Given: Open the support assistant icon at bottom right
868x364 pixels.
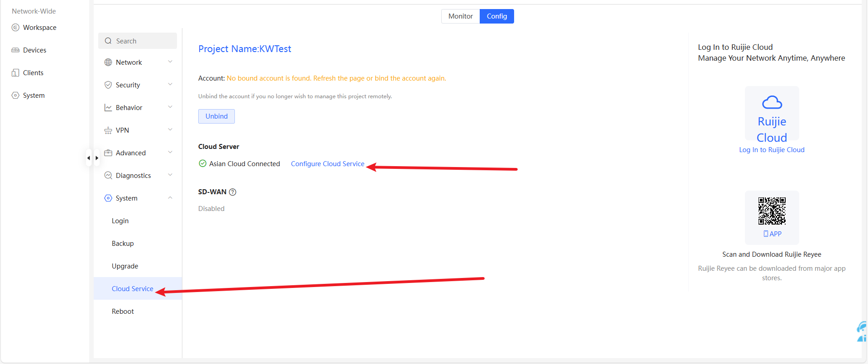Looking at the screenshot, I should click(861, 332).
